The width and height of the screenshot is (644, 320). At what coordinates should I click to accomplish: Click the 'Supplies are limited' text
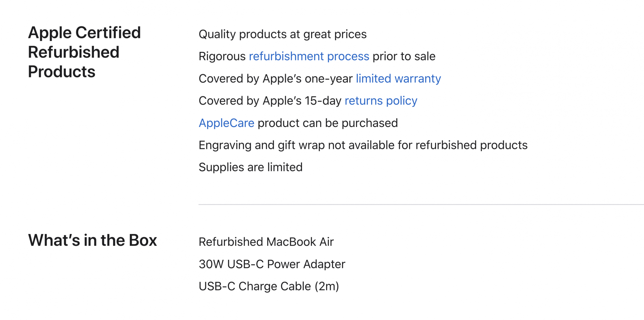tap(251, 167)
